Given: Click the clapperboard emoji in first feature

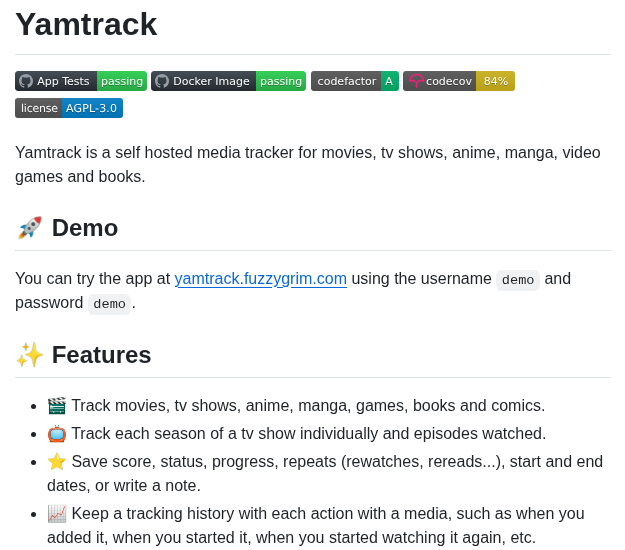Looking at the screenshot, I should click(57, 406).
